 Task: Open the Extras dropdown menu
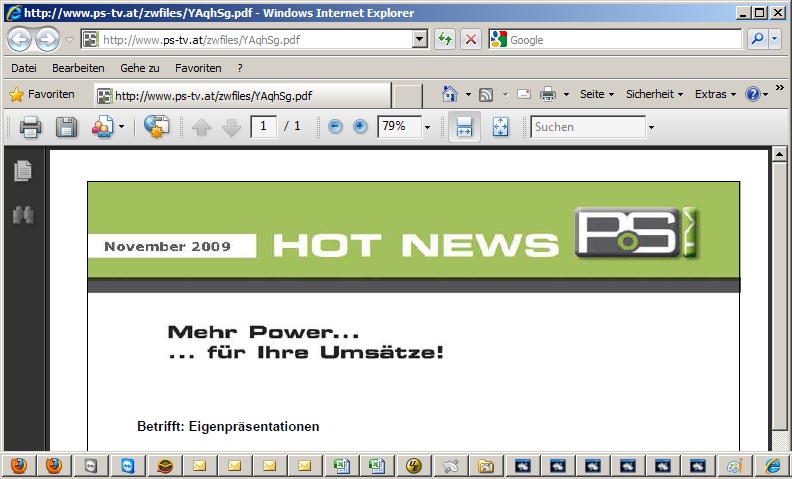tap(715, 94)
